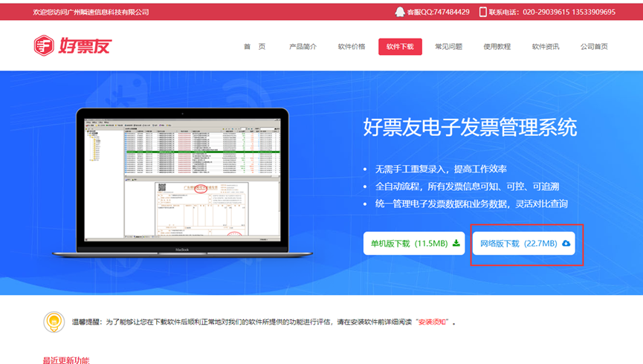The image size is (643, 364).
Task: Click the 客服QQ:747484429 contact text
Action: [x=438, y=12]
